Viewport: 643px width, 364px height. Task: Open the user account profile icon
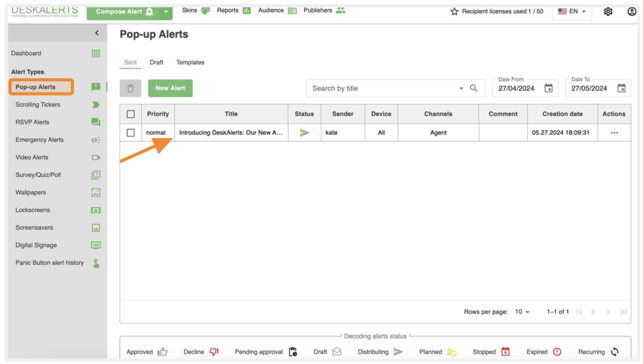click(x=632, y=12)
